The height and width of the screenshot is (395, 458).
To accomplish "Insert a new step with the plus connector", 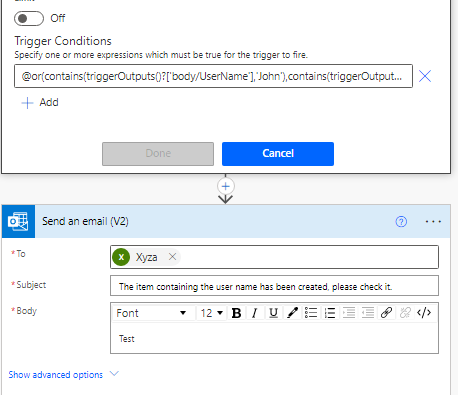I will [x=226, y=186].
